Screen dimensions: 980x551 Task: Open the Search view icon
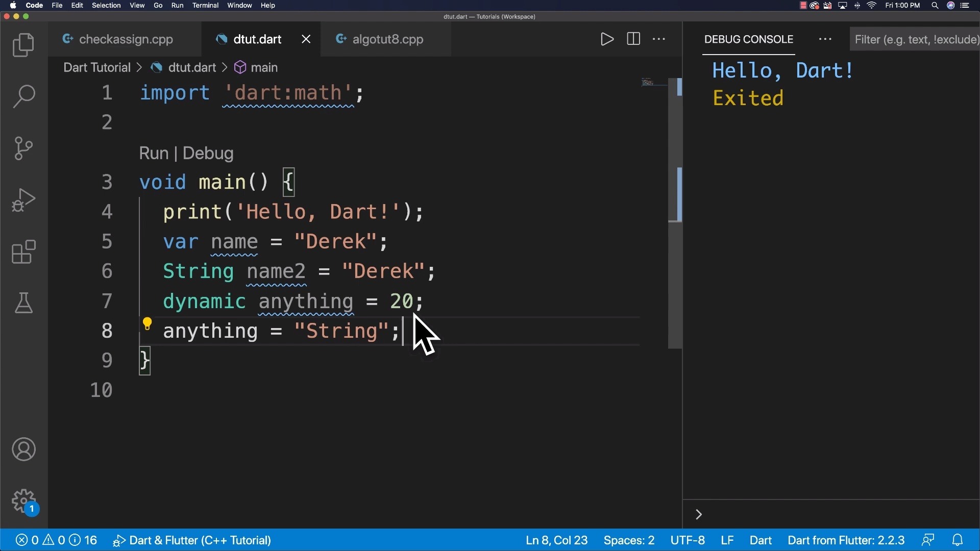pyautogui.click(x=23, y=96)
